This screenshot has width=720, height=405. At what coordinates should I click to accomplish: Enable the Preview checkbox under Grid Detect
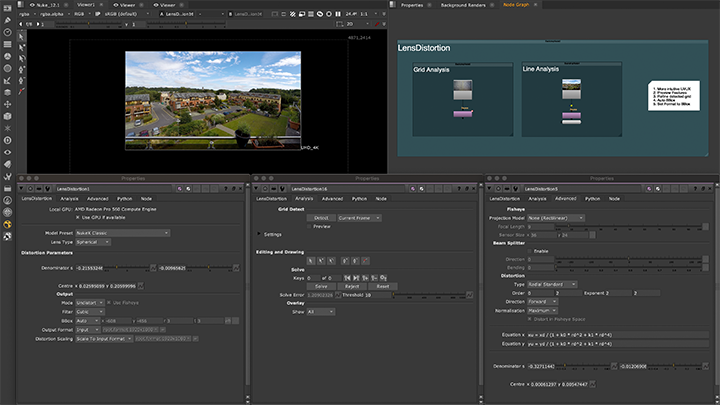click(311, 226)
